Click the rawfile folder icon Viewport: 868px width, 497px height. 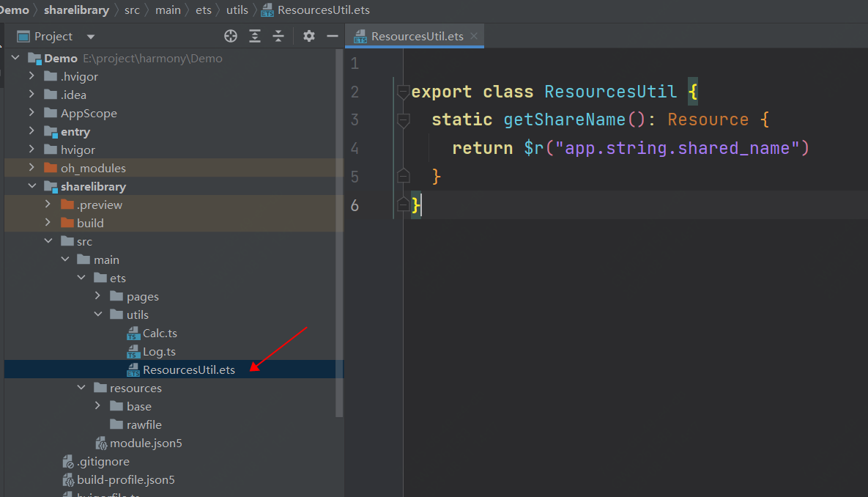[116, 424]
